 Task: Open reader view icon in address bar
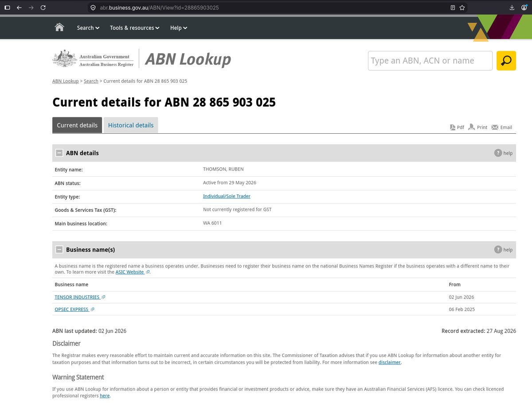point(452,8)
